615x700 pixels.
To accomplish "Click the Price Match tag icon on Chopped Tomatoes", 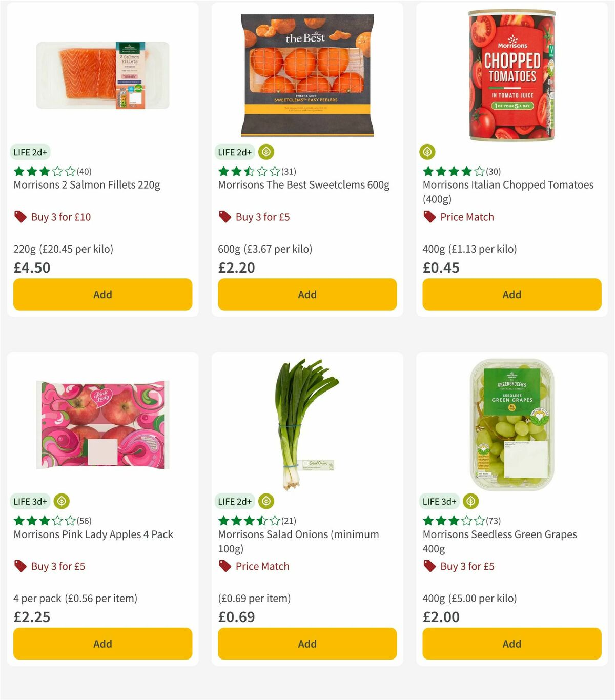I will pos(429,217).
